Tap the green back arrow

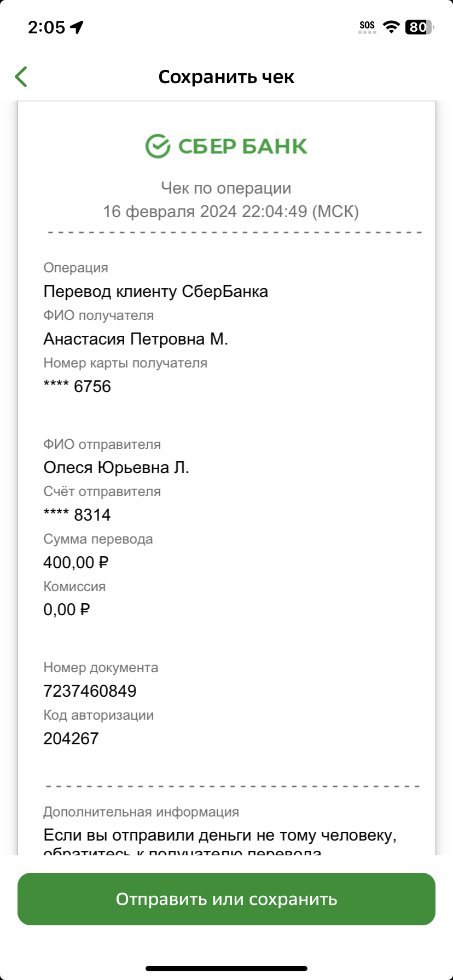click(x=21, y=77)
